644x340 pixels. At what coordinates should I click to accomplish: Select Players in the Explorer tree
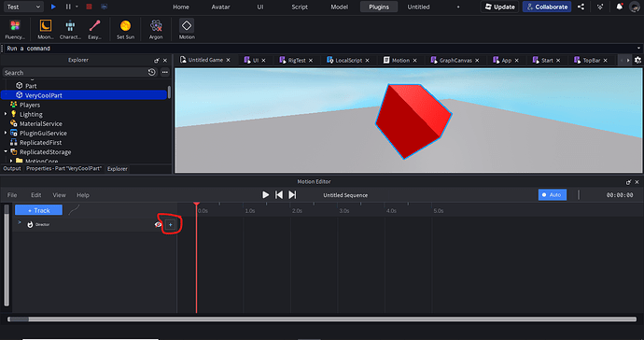(x=30, y=105)
